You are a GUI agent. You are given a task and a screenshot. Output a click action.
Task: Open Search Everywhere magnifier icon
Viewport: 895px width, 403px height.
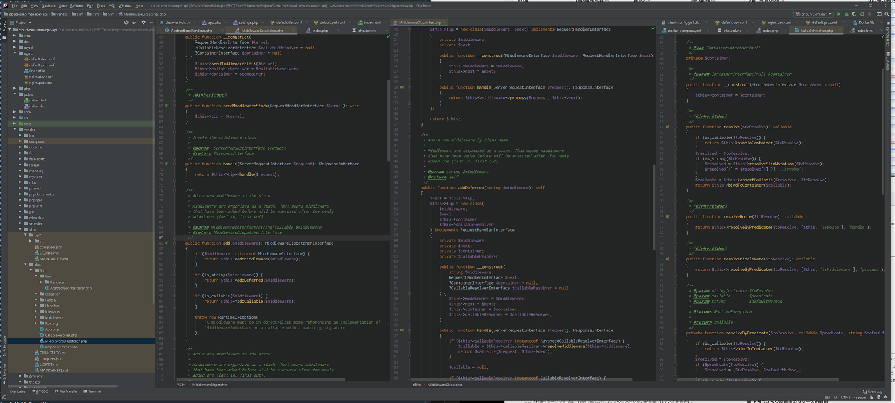[886, 14]
